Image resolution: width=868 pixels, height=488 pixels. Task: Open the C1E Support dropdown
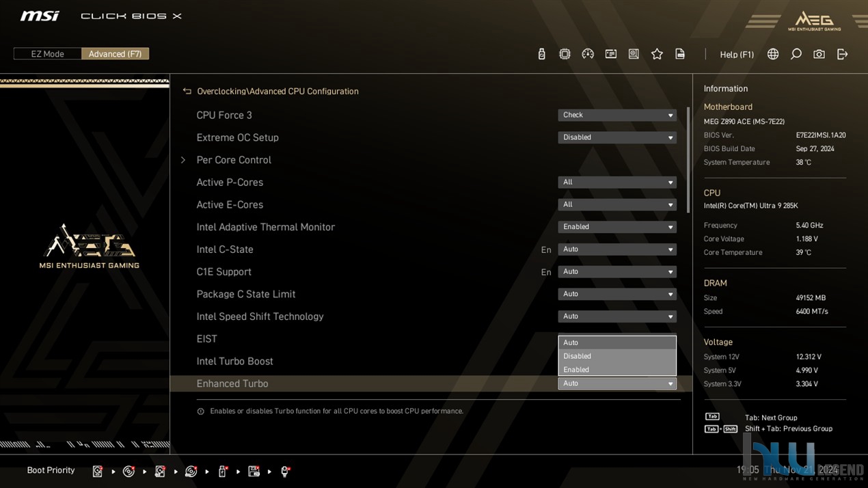click(x=617, y=272)
